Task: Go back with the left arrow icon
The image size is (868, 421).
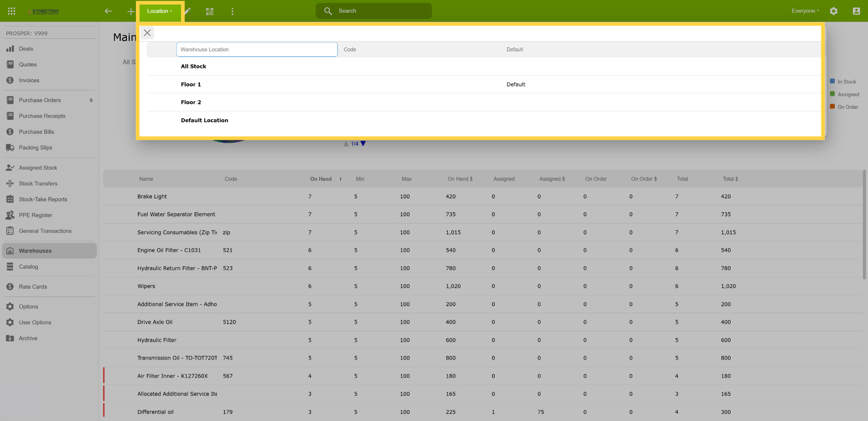Action: [108, 11]
